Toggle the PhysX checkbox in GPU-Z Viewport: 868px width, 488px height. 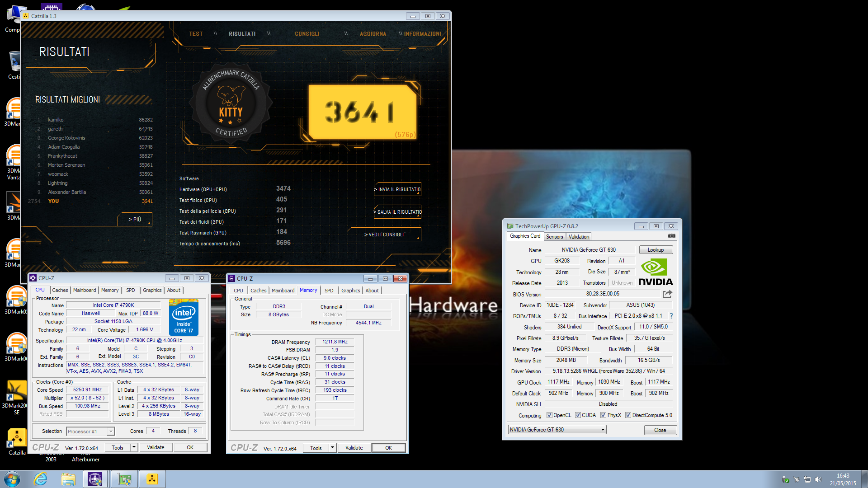[x=603, y=415]
